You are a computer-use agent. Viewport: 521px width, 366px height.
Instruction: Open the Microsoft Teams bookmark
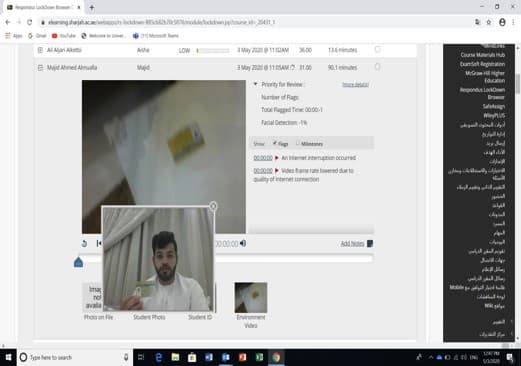tap(156, 36)
